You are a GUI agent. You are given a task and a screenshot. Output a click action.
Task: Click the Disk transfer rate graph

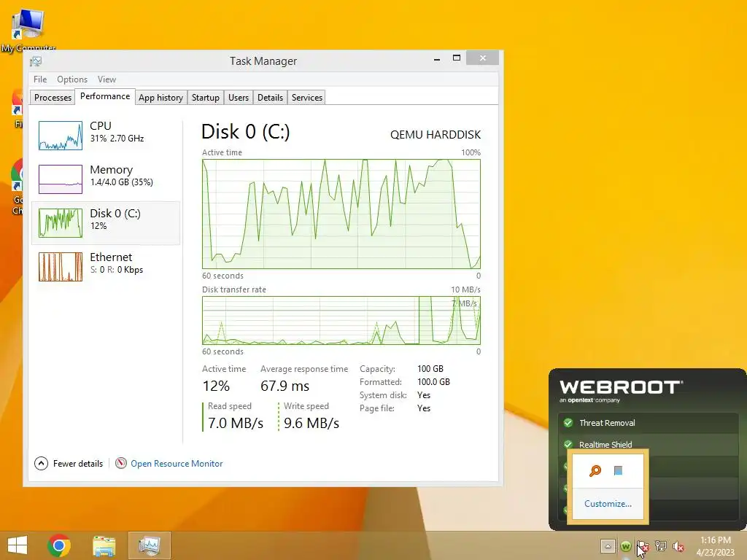click(341, 321)
